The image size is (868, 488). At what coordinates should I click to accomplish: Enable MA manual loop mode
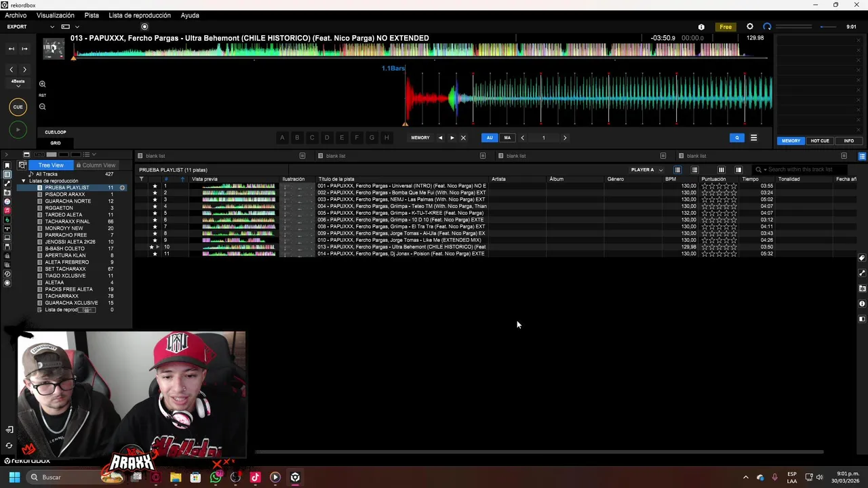(x=507, y=138)
